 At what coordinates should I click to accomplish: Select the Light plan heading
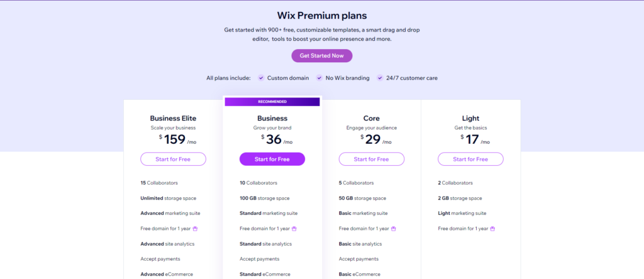pyautogui.click(x=470, y=119)
